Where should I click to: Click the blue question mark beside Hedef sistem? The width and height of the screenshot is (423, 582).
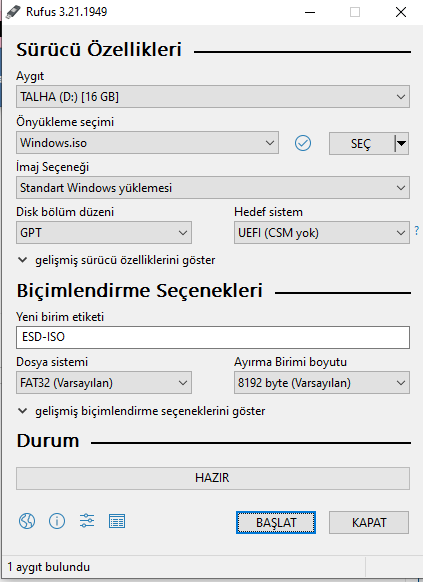pyautogui.click(x=417, y=230)
